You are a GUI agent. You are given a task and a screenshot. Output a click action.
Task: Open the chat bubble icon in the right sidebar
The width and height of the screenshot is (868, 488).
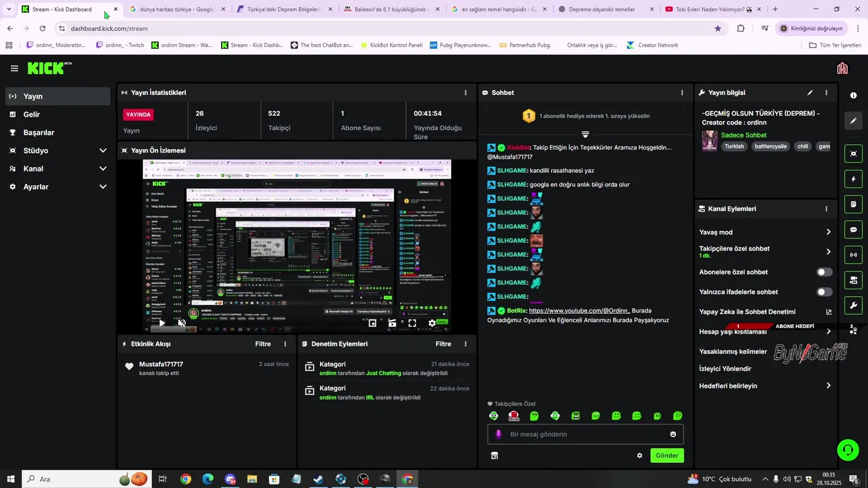(853, 230)
